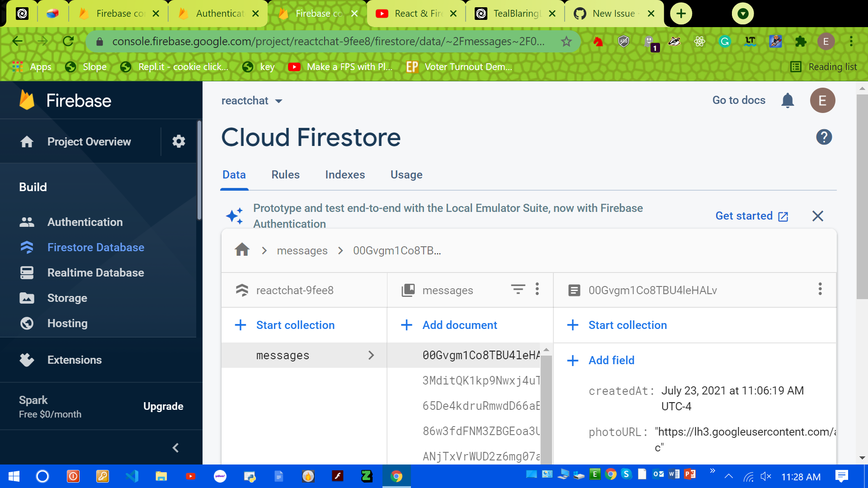Viewport: 868px width, 488px height.
Task: Click the browser address bar URL
Action: pos(328,42)
